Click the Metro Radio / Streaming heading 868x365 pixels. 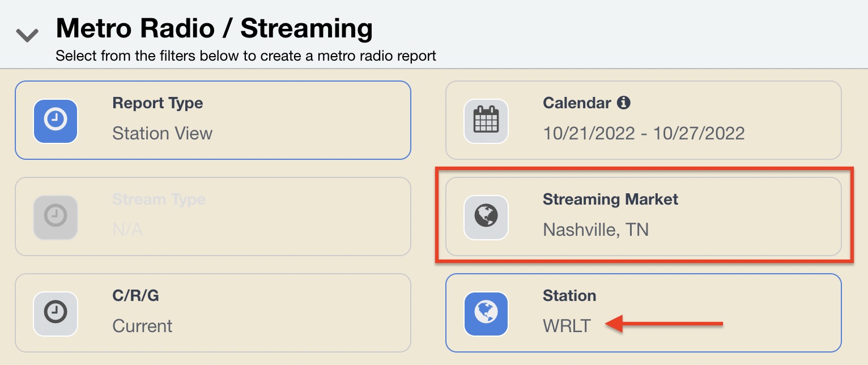pos(214,28)
